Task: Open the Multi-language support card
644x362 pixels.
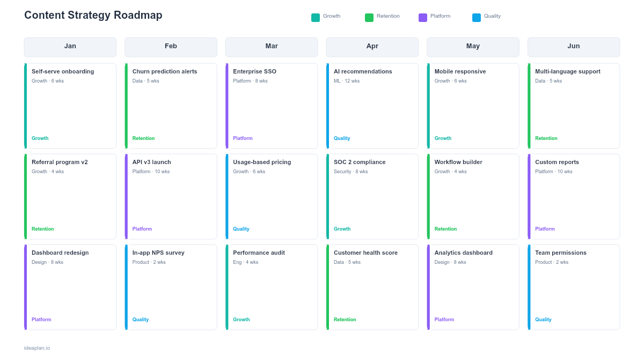Action: (x=573, y=106)
